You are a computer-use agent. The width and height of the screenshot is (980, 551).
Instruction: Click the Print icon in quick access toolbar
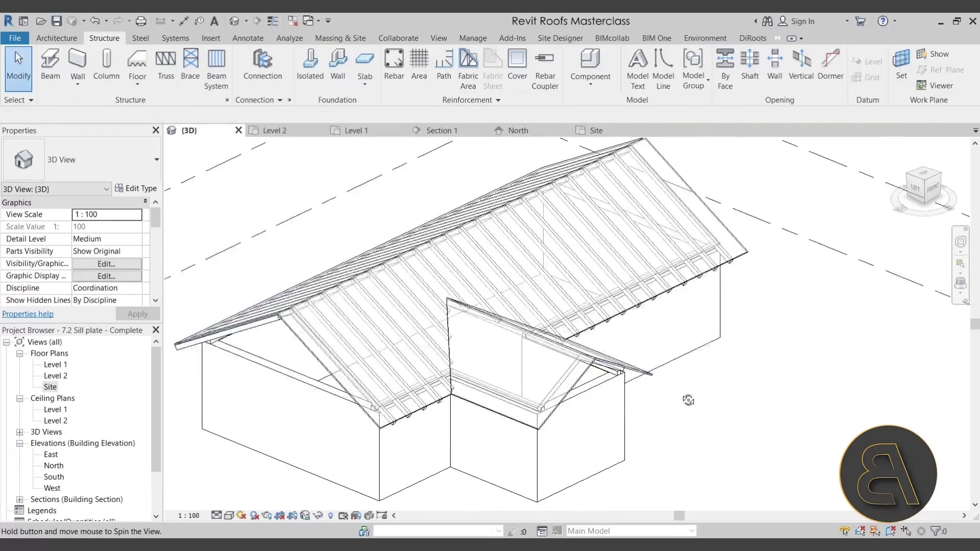[141, 21]
